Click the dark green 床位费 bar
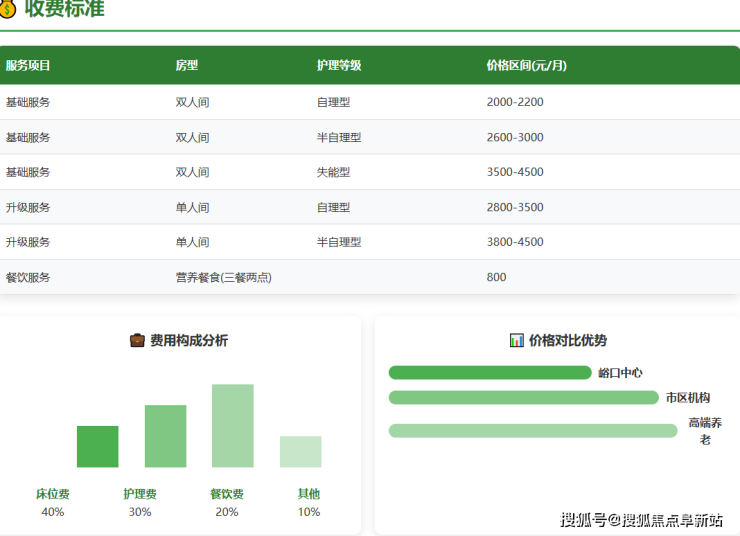This screenshot has width=740, height=536. [x=97, y=447]
